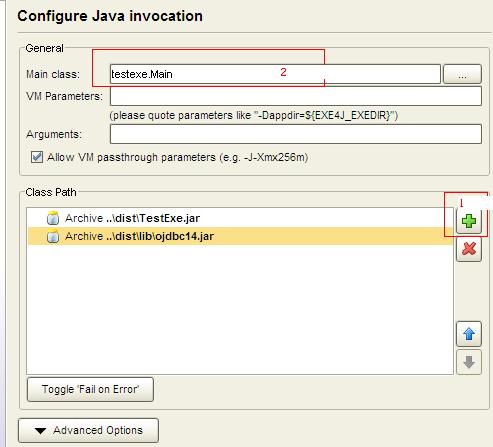The image size is (493, 447).
Task: Add a class path entry with green plus
Action: pos(469,221)
